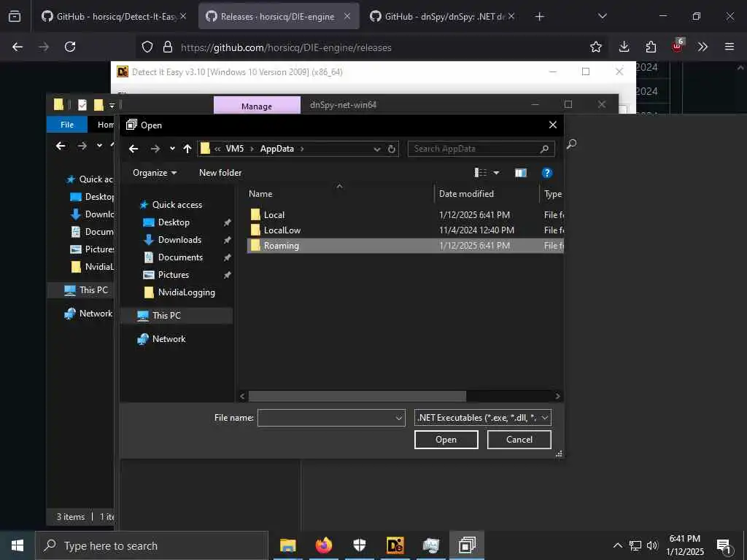Bookmark this page with the star
Image resolution: width=747 pixels, height=560 pixels.
(x=595, y=47)
